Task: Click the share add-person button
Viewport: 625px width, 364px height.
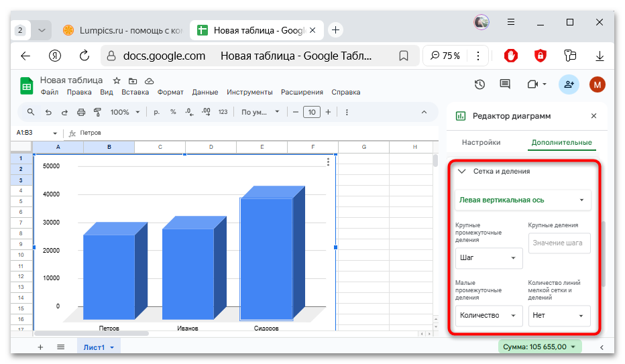Action: click(569, 84)
